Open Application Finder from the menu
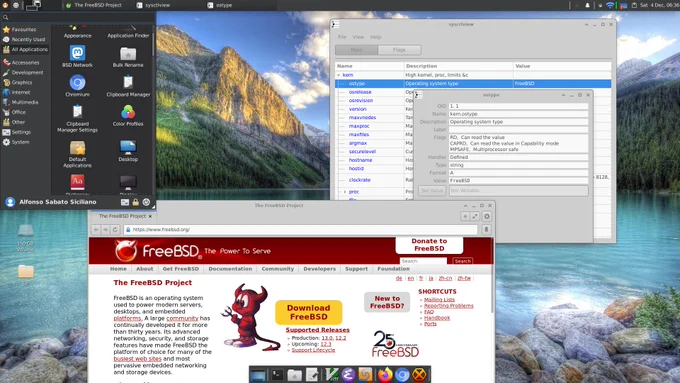 pos(128,33)
